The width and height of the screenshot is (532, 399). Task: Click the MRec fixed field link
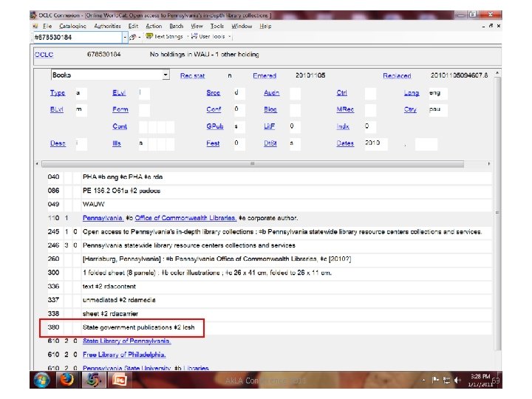345,109
